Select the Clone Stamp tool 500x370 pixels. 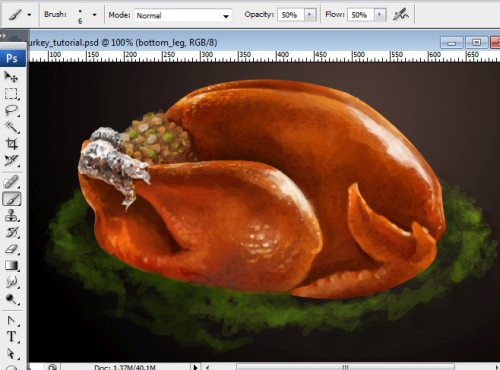(11, 216)
